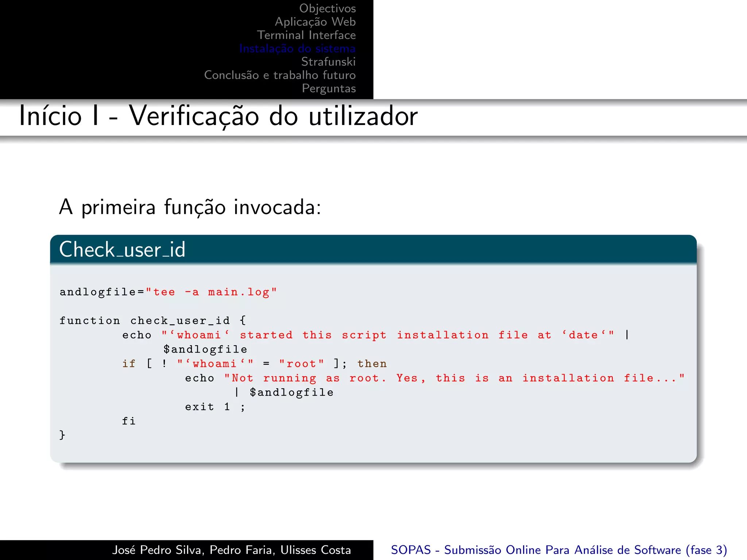Screen dimensions: 747x560
Task: Click the authors footer José Pedro Silva, Pedro Faria, Ulisses Costa
Action: pos(231,550)
